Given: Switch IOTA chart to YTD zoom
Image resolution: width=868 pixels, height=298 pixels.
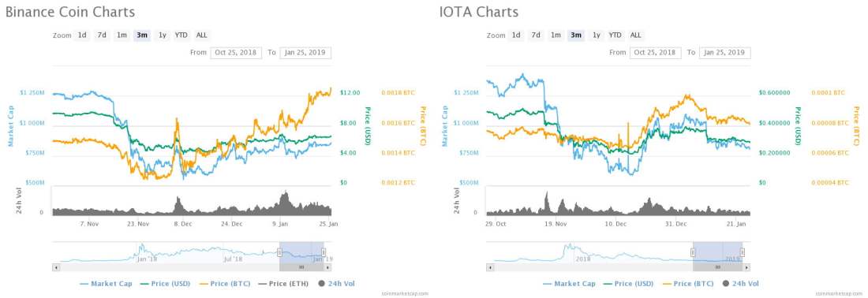Looking at the screenshot, I should click(x=615, y=35).
